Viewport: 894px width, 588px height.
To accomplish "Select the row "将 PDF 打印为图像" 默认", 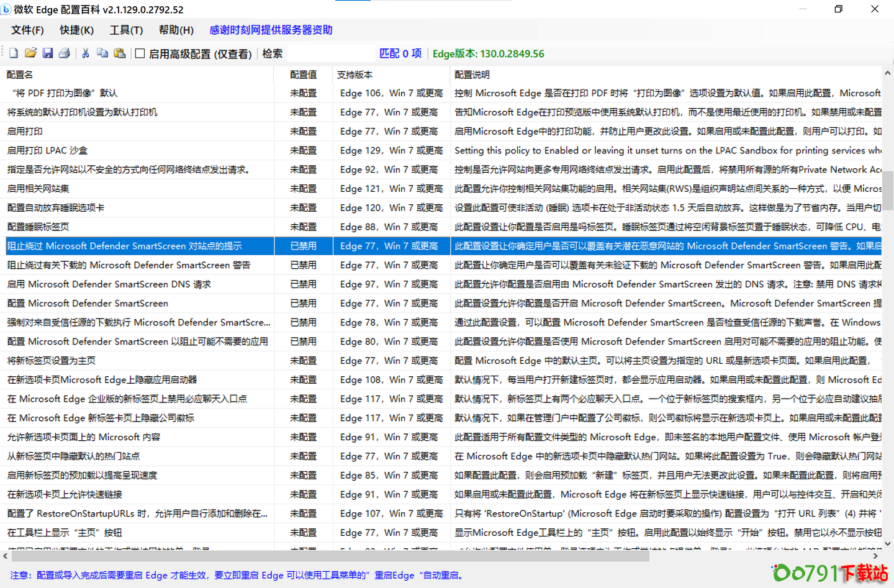I will 441,93.
